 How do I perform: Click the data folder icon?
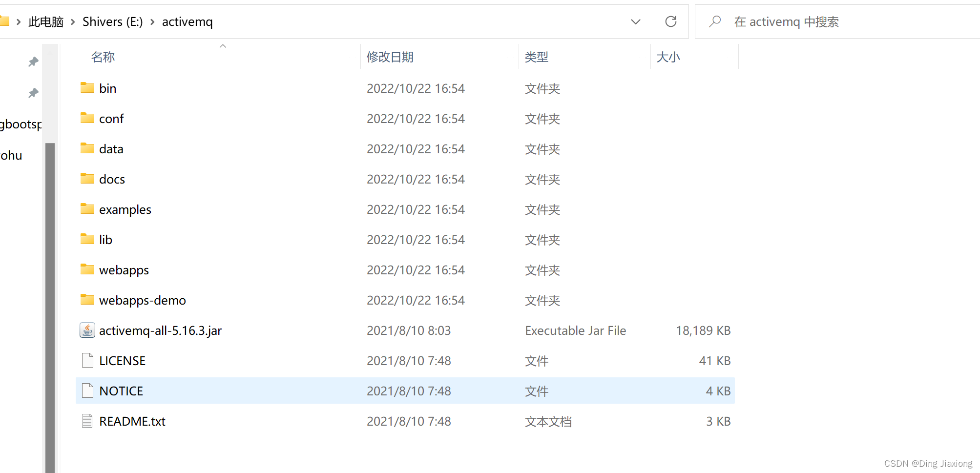87,148
